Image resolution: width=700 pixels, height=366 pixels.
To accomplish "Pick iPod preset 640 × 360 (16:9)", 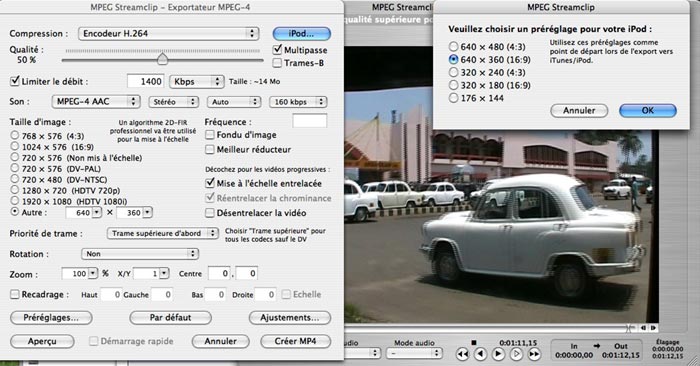I will (x=454, y=59).
